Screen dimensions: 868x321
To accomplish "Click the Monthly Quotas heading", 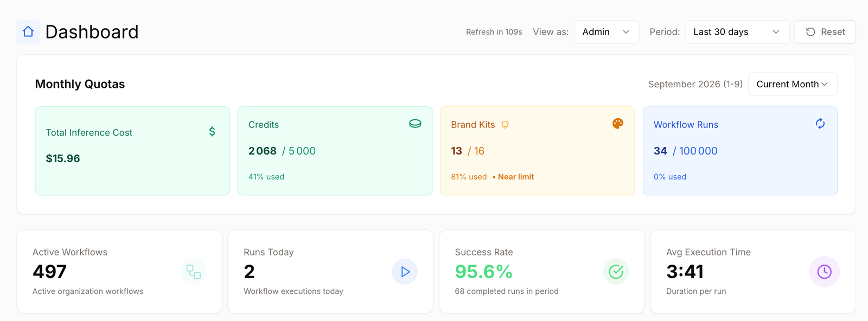I will pos(80,84).
